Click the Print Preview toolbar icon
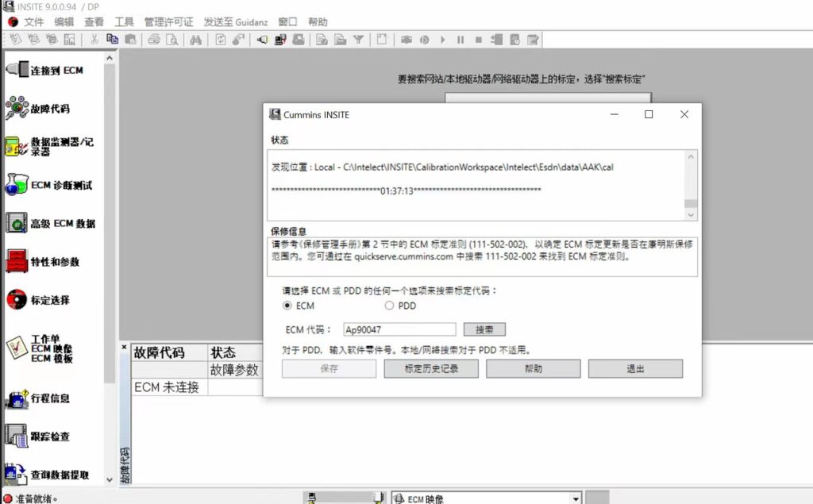Image resolution: width=813 pixels, height=504 pixels. [171, 40]
